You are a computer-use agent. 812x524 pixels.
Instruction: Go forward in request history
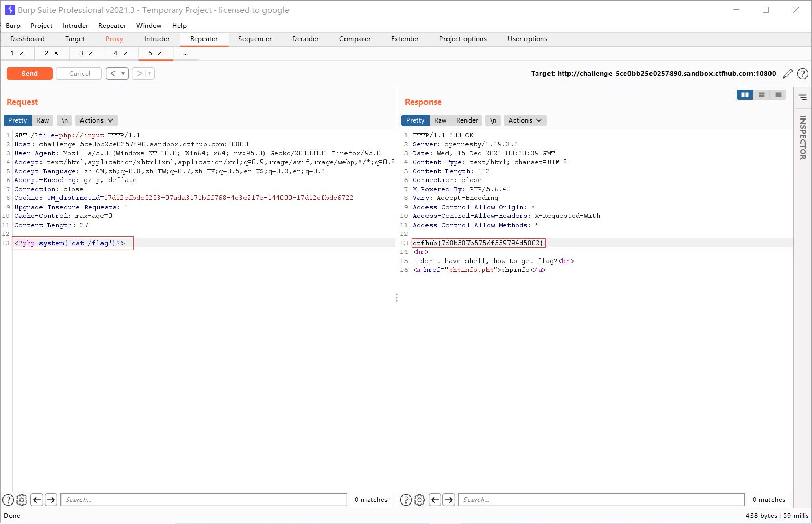(x=139, y=74)
